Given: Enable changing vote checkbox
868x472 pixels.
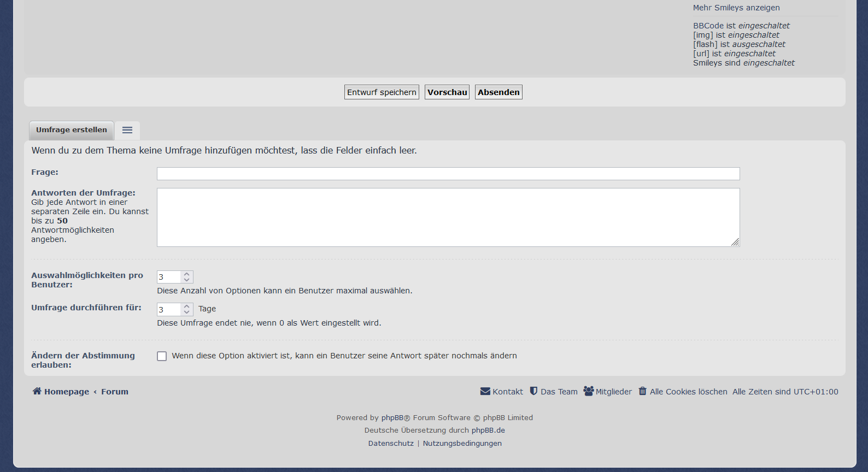Looking at the screenshot, I should tap(162, 356).
